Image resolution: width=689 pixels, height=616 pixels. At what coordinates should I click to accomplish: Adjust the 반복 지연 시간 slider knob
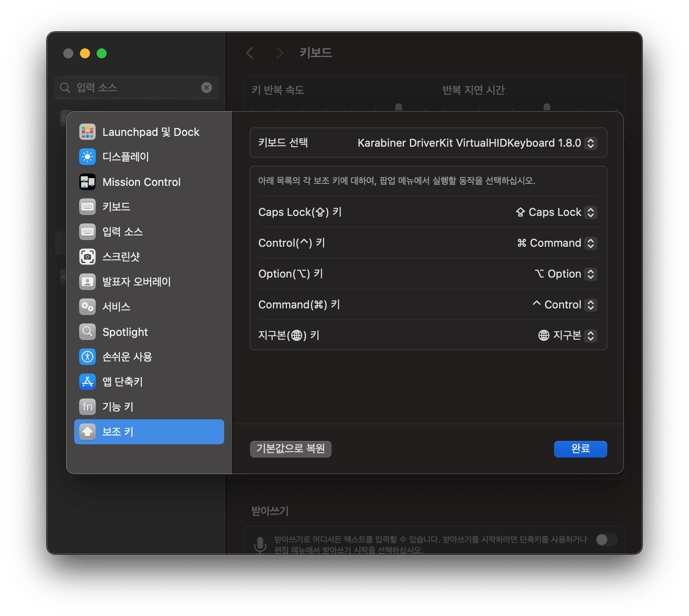coord(547,107)
